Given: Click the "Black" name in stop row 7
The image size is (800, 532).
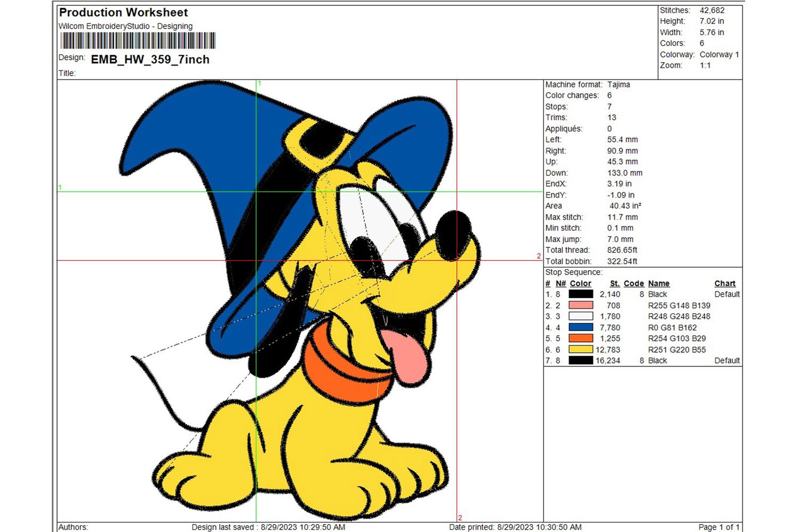Looking at the screenshot, I should [658, 360].
